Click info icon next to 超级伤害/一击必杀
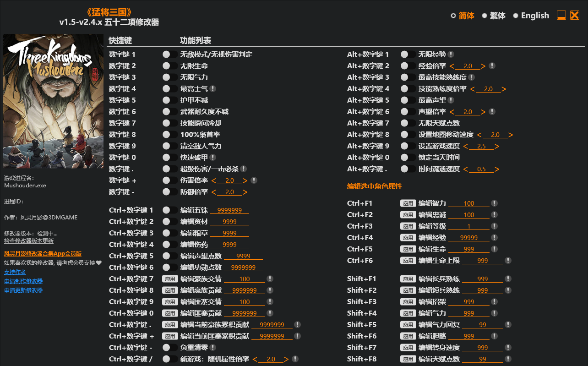 [x=244, y=169]
